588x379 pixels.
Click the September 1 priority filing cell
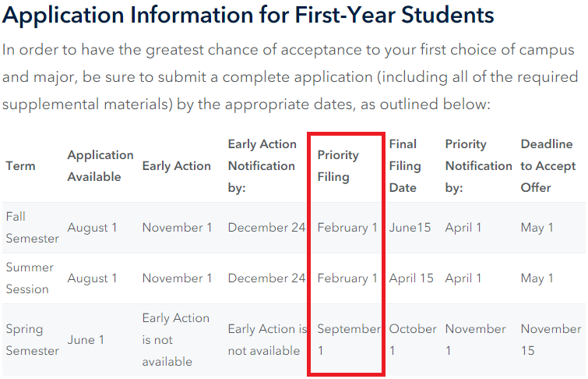[349, 340]
